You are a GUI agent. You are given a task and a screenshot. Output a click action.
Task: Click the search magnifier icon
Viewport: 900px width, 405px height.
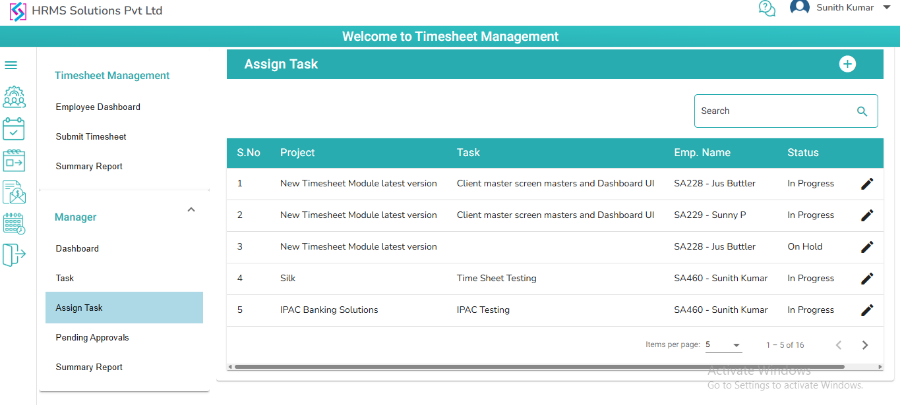862,111
